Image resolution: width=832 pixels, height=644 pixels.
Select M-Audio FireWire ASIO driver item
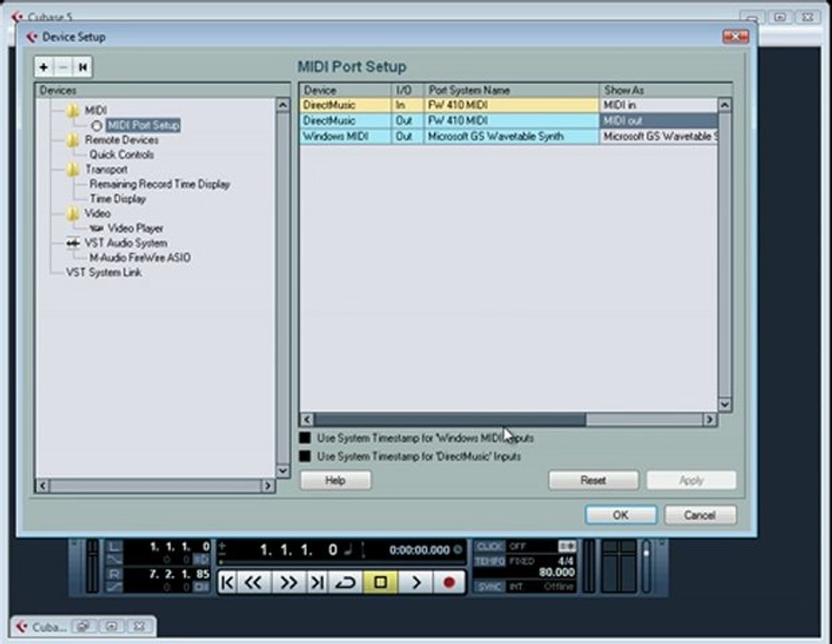(x=140, y=258)
